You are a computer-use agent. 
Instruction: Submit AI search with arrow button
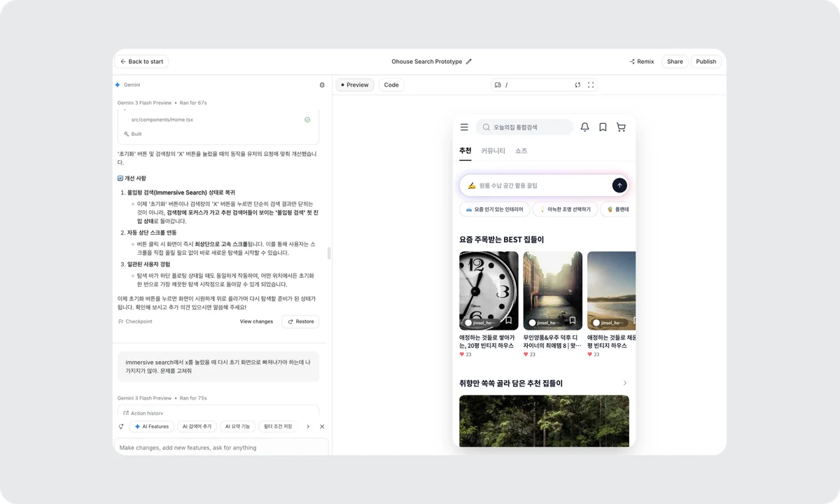[619, 185]
